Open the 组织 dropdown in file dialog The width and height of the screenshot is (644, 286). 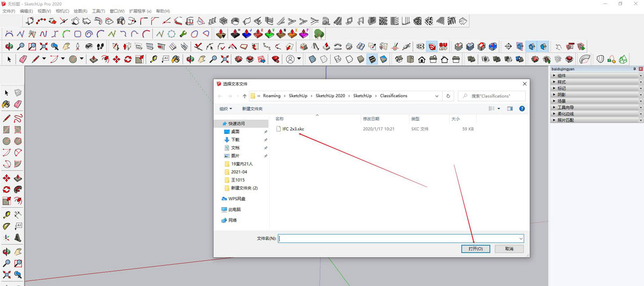[225, 109]
